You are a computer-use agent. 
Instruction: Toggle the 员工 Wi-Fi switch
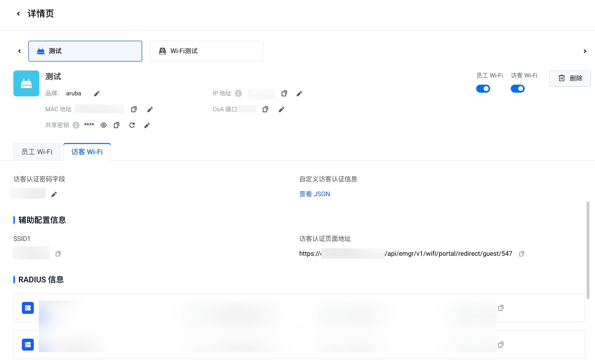point(483,89)
